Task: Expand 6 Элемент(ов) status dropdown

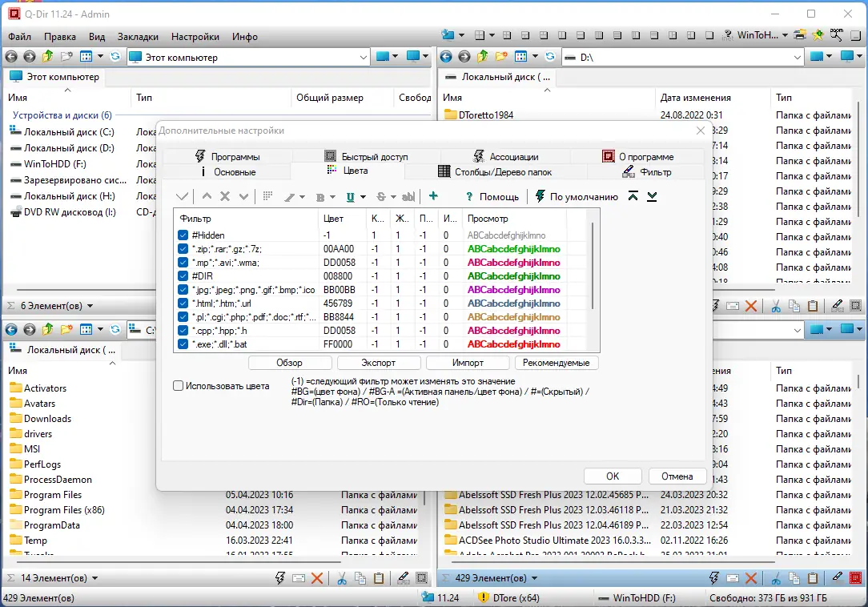Action: [x=90, y=306]
